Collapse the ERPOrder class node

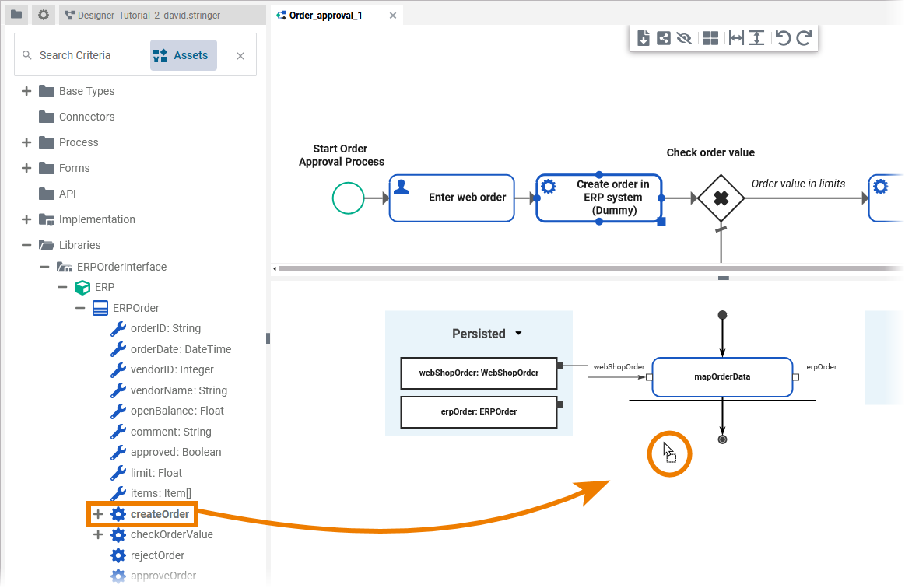pos(80,308)
